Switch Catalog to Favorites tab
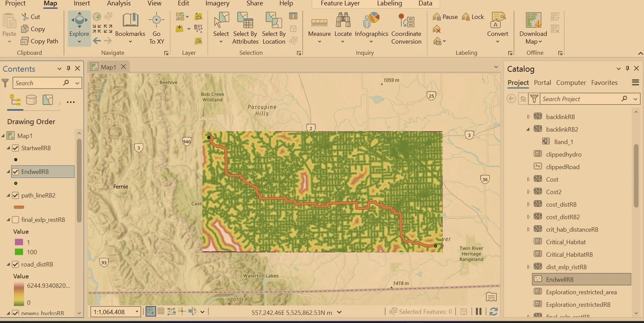Viewport: 644px width, 323px height. point(604,83)
